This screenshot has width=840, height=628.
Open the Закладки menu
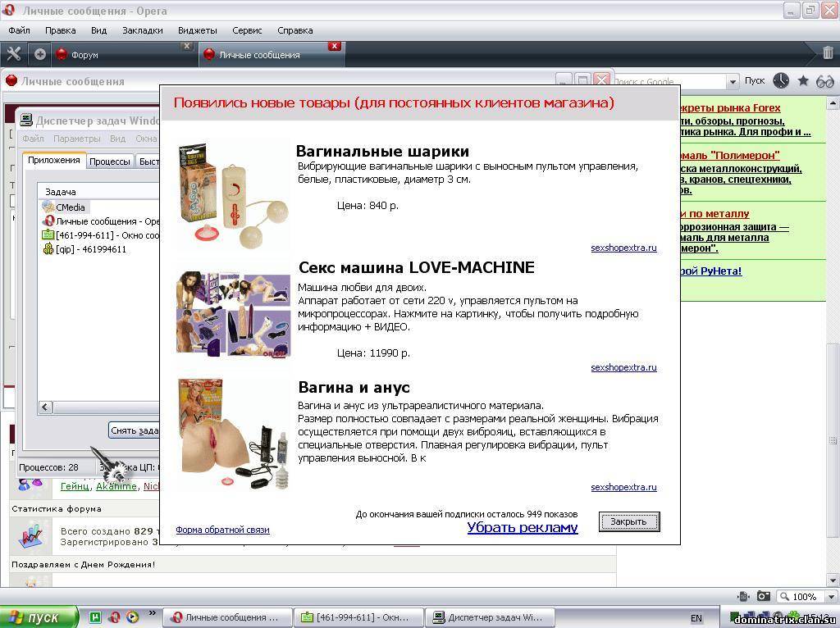pyautogui.click(x=143, y=30)
